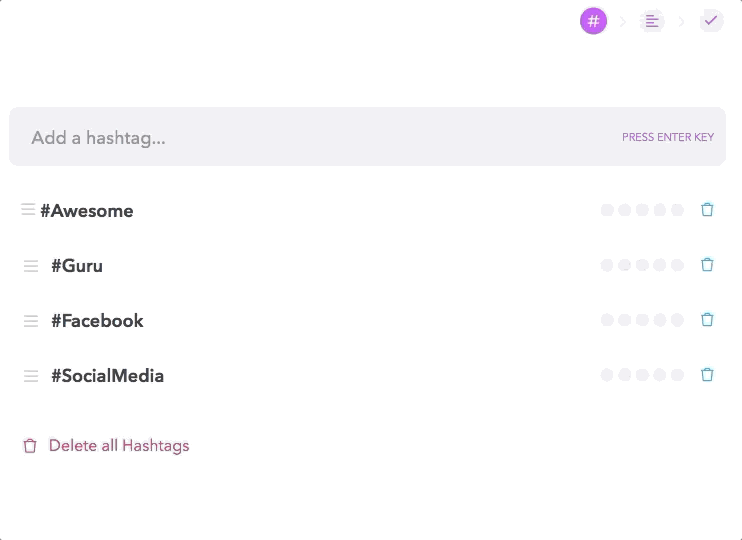
Task: Delete #SocialMedia with its trash icon
Action: 707,374
